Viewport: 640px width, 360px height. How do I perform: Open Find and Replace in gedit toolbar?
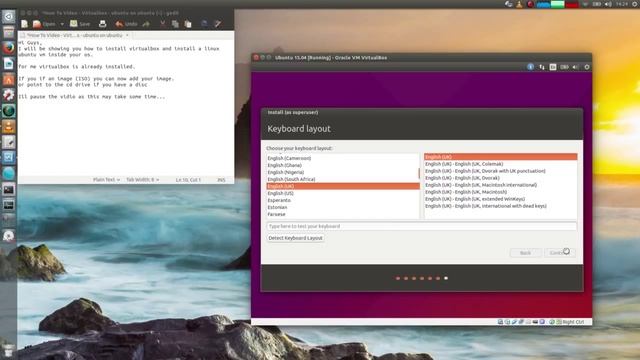(218, 24)
